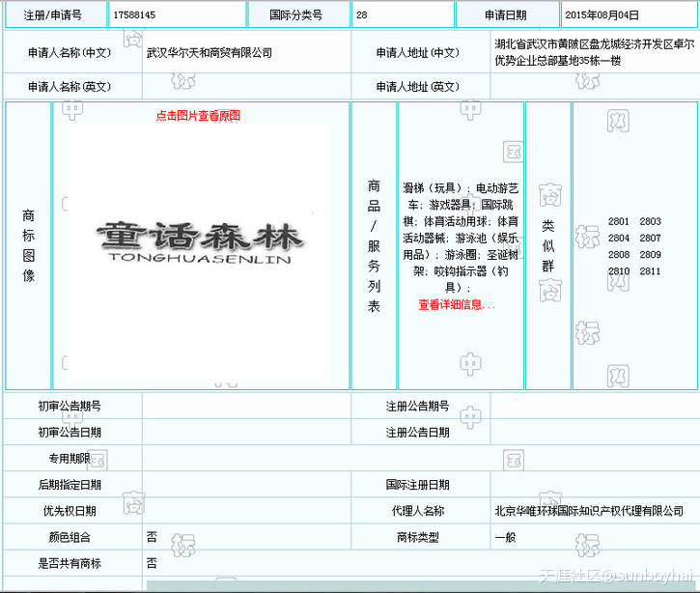Screen dimensions: 700x593
Task: Select similar group code 2801
Action: [x=618, y=221]
